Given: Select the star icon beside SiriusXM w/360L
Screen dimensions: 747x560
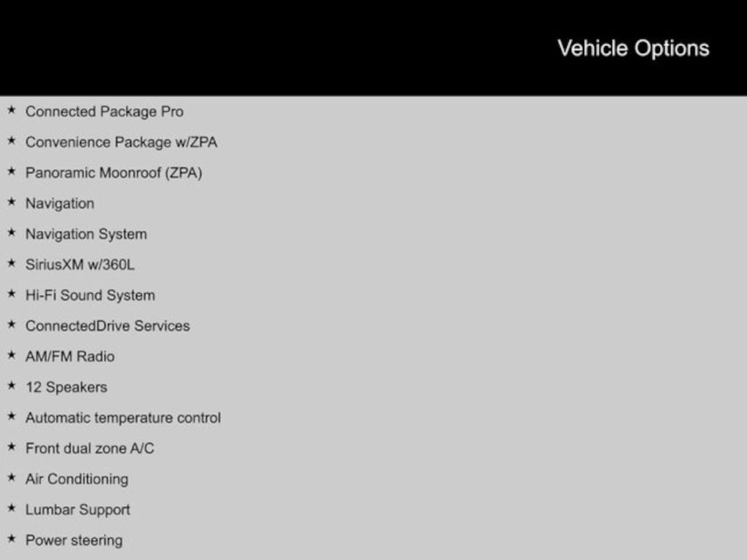Looking at the screenshot, I should [11, 263].
